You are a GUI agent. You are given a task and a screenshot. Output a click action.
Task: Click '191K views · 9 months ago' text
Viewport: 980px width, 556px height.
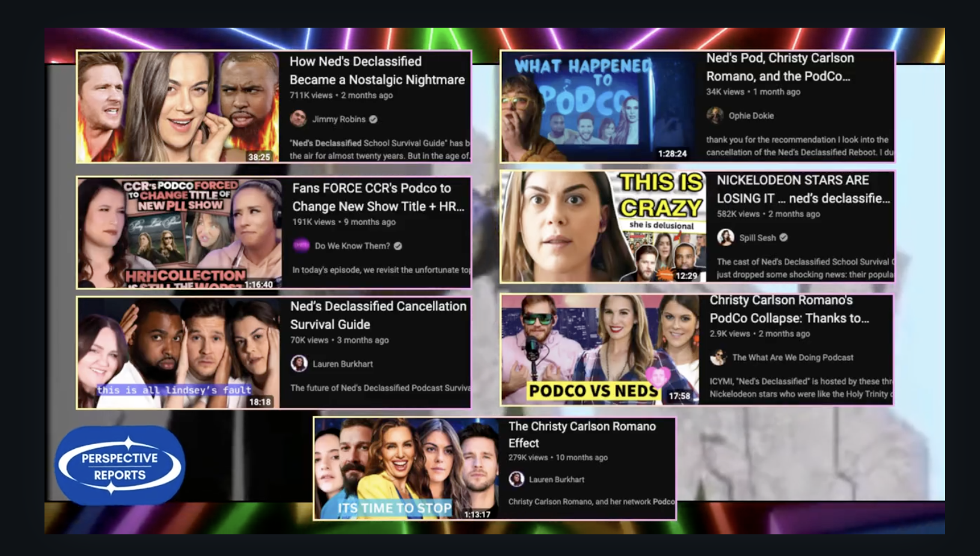[344, 221]
